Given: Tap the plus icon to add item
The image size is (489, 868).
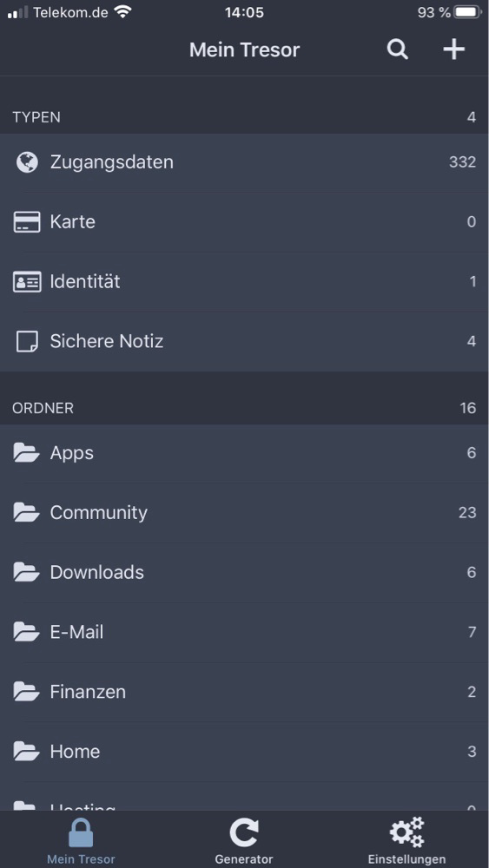Looking at the screenshot, I should pyautogui.click(x=453, y=49).
